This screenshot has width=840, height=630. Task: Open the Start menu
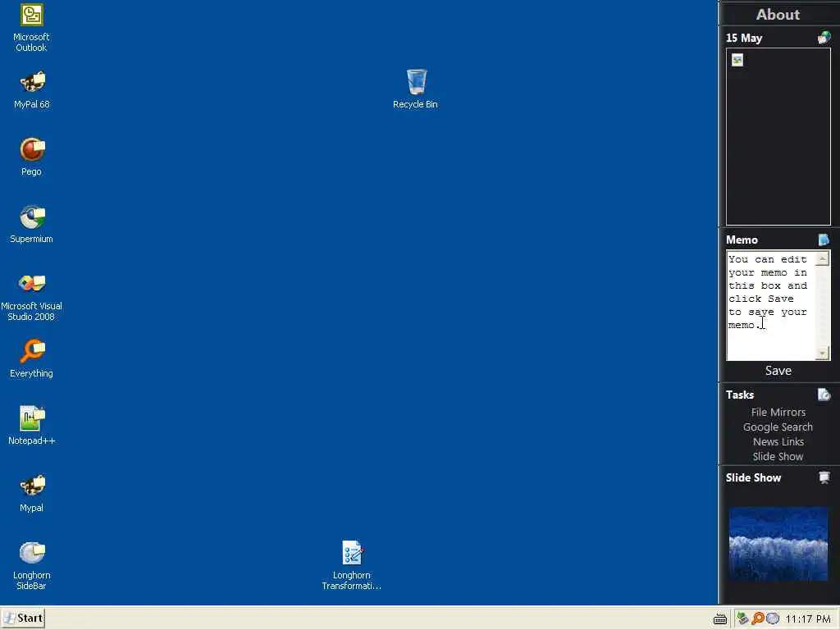click(23, 619)
